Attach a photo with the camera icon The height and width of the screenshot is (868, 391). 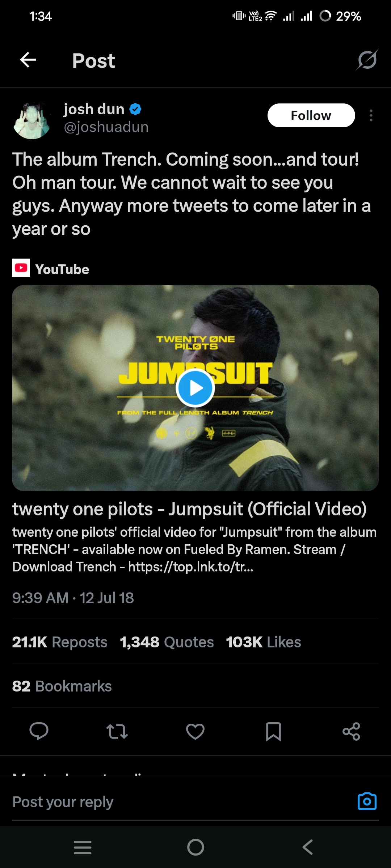367,801
